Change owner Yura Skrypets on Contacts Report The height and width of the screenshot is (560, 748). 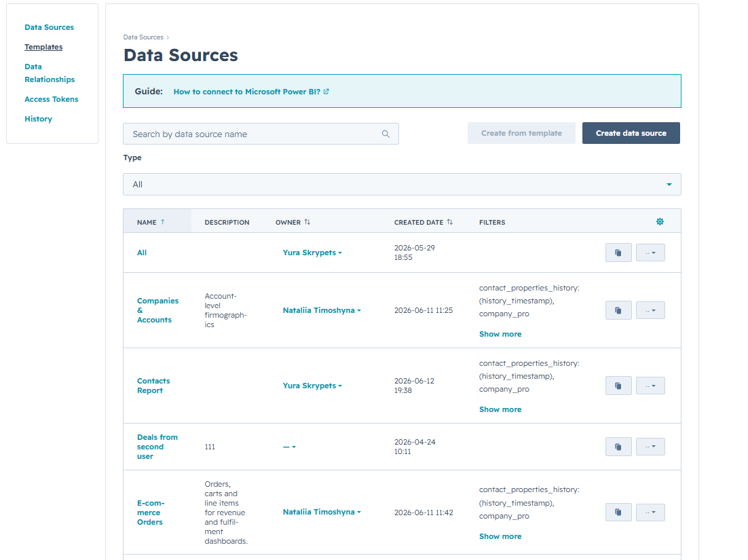pyautogui.click(x=312, y=386)
